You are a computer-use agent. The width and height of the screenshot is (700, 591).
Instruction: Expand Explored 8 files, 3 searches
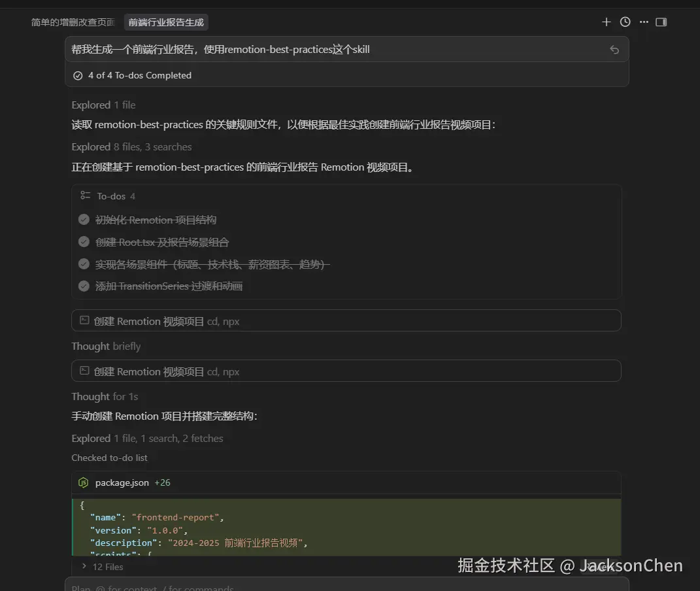[x=131, y=147]
